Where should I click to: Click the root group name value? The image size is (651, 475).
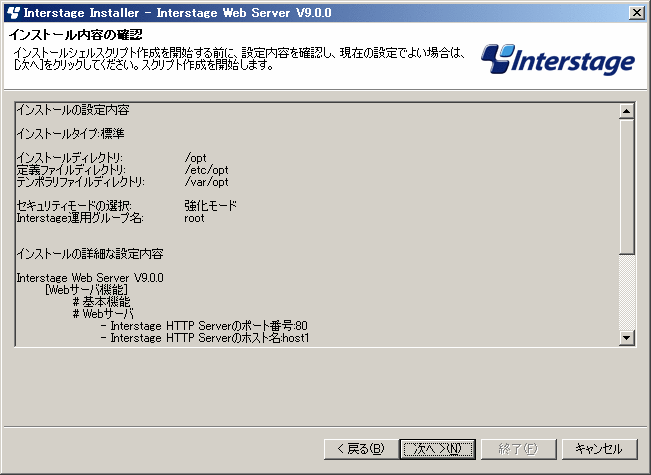coord(194,218)
